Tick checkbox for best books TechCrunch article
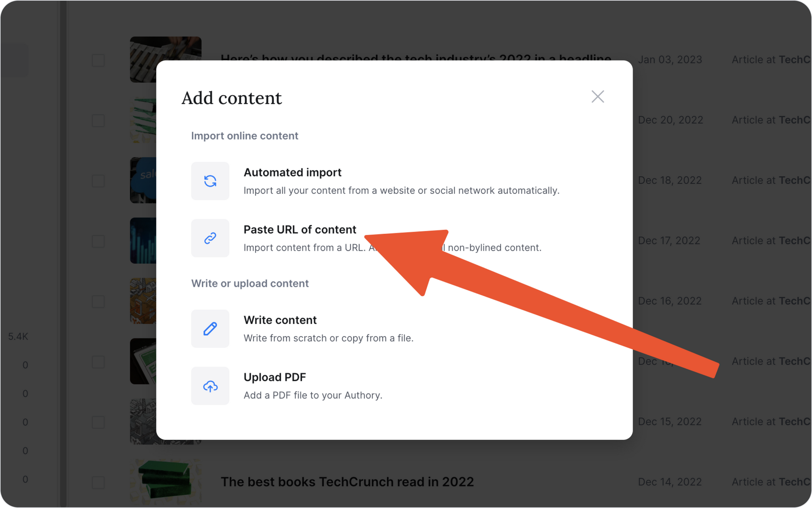Viewport: 812px width, 508px height. click(x=98, y=482)
